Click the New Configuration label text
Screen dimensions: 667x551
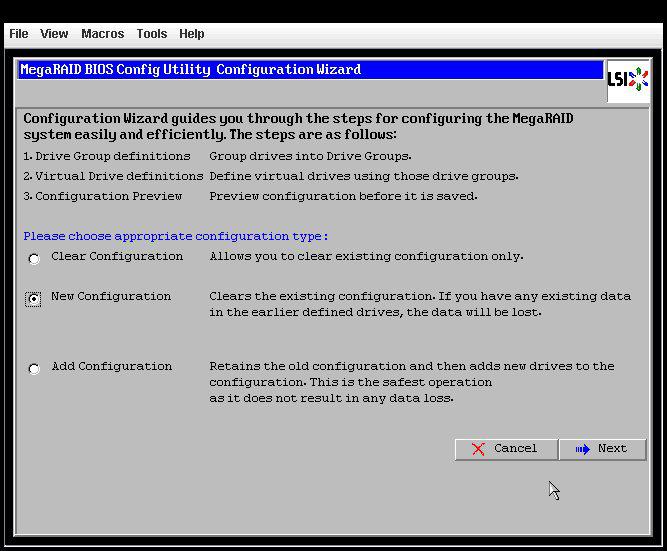click(x=111, y=297)
